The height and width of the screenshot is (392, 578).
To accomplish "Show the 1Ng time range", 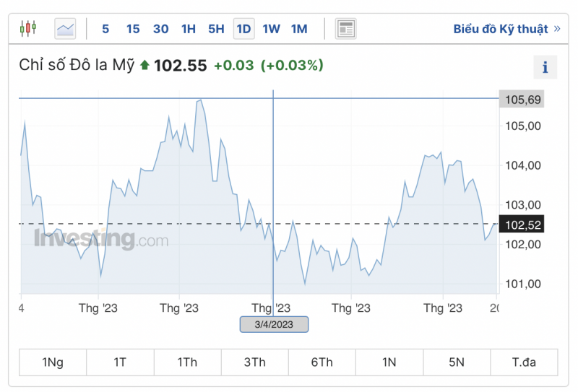I will tap(53, 362).
